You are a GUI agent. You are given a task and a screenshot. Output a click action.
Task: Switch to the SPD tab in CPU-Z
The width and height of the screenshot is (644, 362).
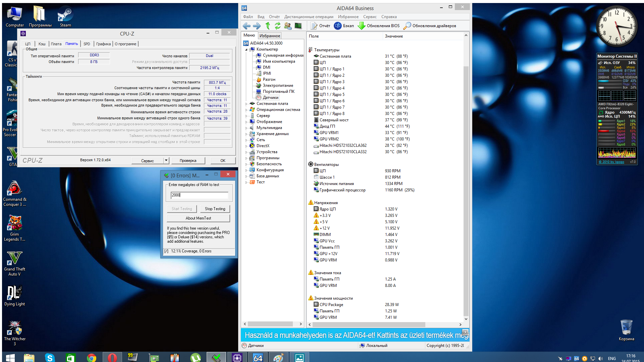click(x=87, y=44)
